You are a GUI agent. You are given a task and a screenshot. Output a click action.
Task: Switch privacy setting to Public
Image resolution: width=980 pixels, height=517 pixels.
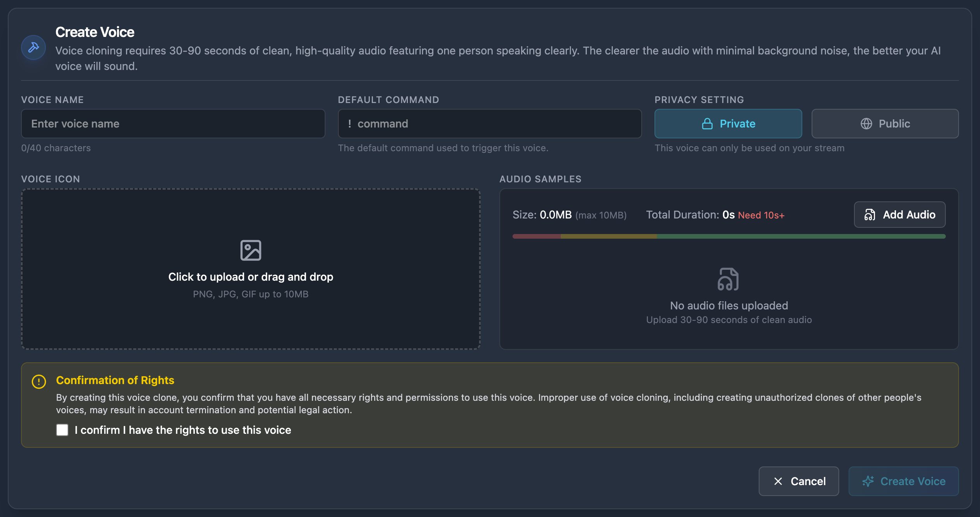pos(885,124)
